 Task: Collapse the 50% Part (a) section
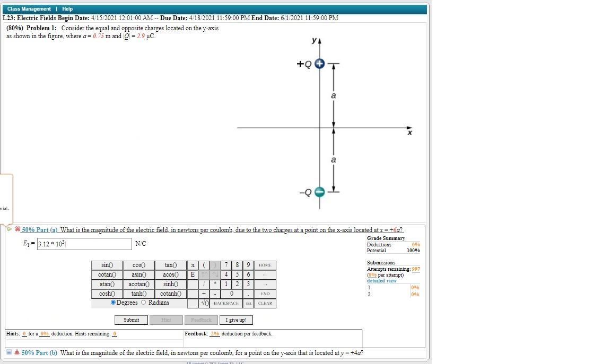[8, 229]
